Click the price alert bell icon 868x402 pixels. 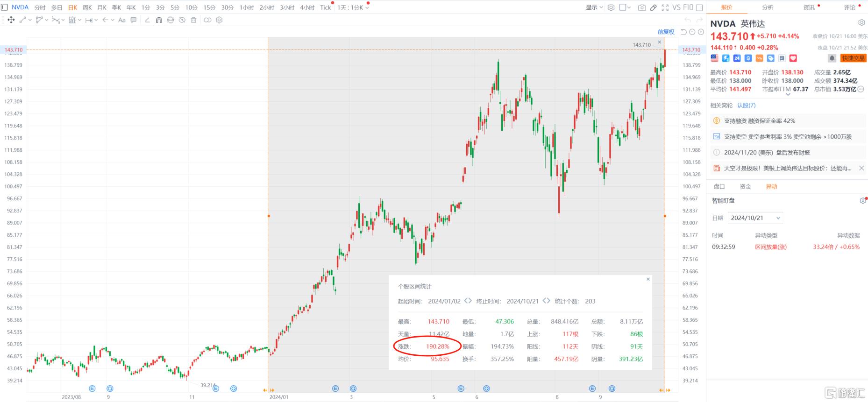tap(832, 58)
